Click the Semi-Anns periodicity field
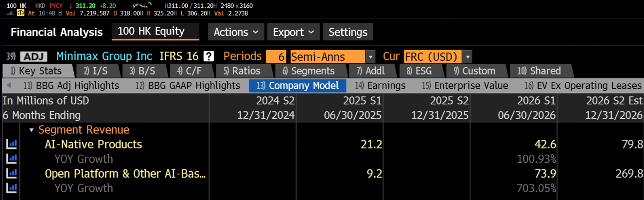This screenshot has height=200, width=644. coord(327,56)
